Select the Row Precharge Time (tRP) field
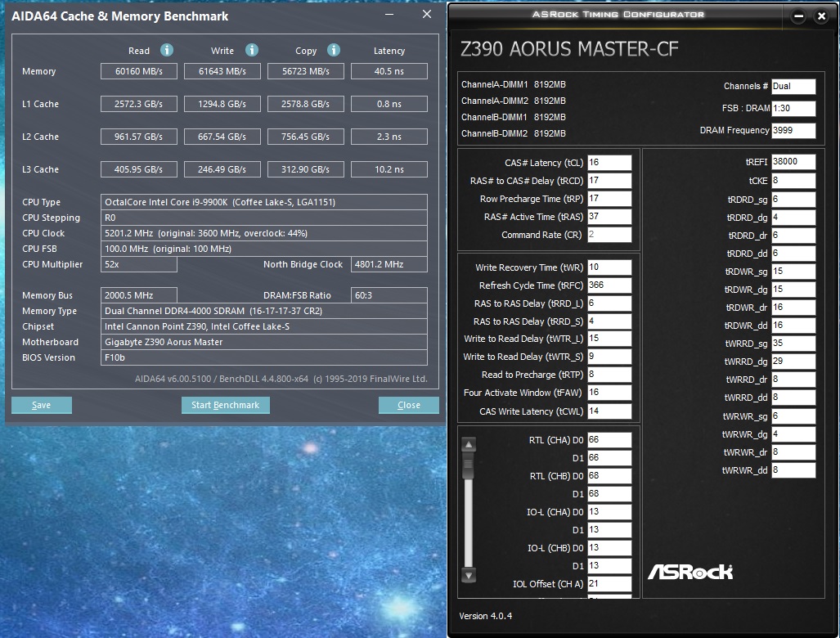The width and height of the screenshot is (840, 638). [x=609, y=199]
